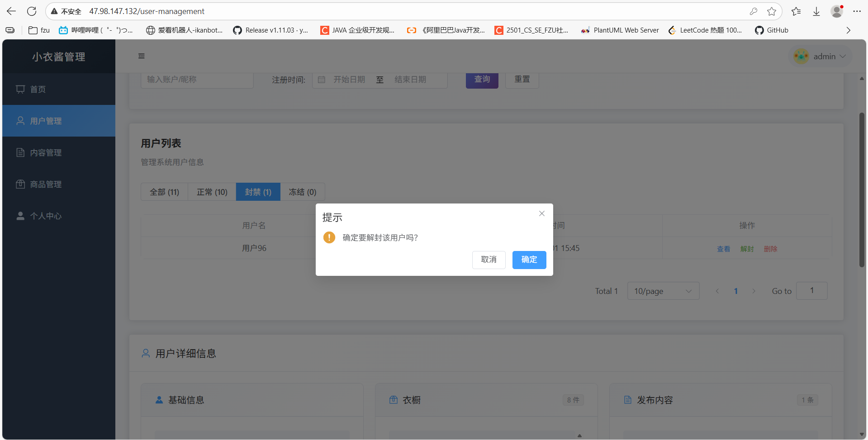Click 查看 for 用户96
Screen dimensions: 868x440
tap(724, 249)
